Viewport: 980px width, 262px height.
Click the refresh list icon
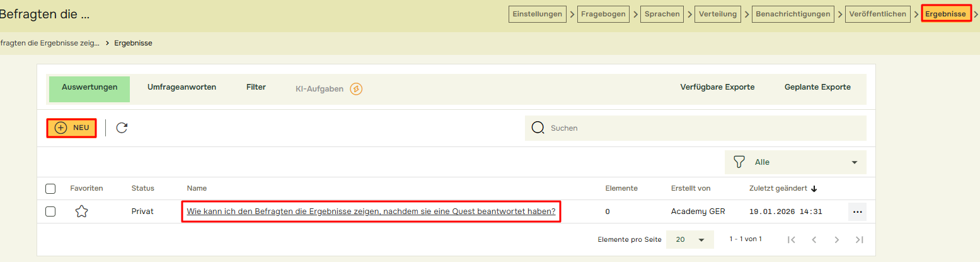[x=122, y=128]
